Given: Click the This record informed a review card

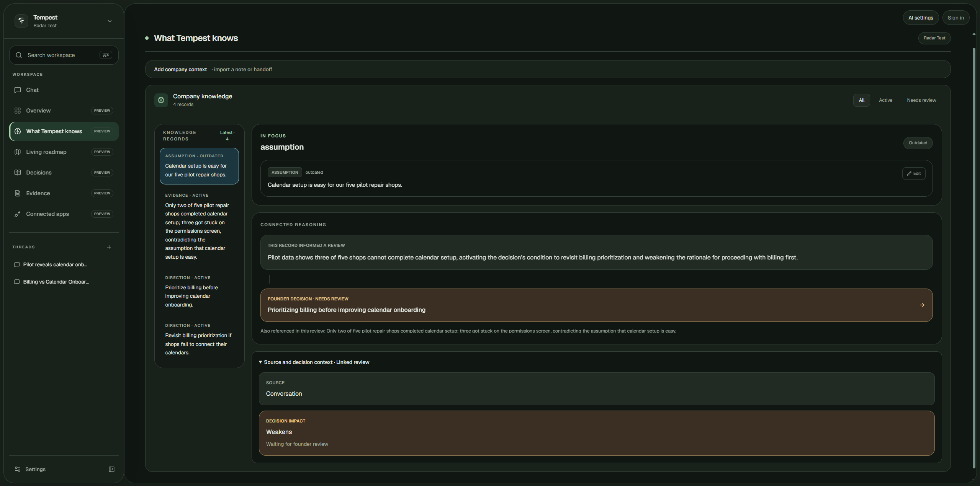Looking at the screenshot, I should [x=596, y=253].
